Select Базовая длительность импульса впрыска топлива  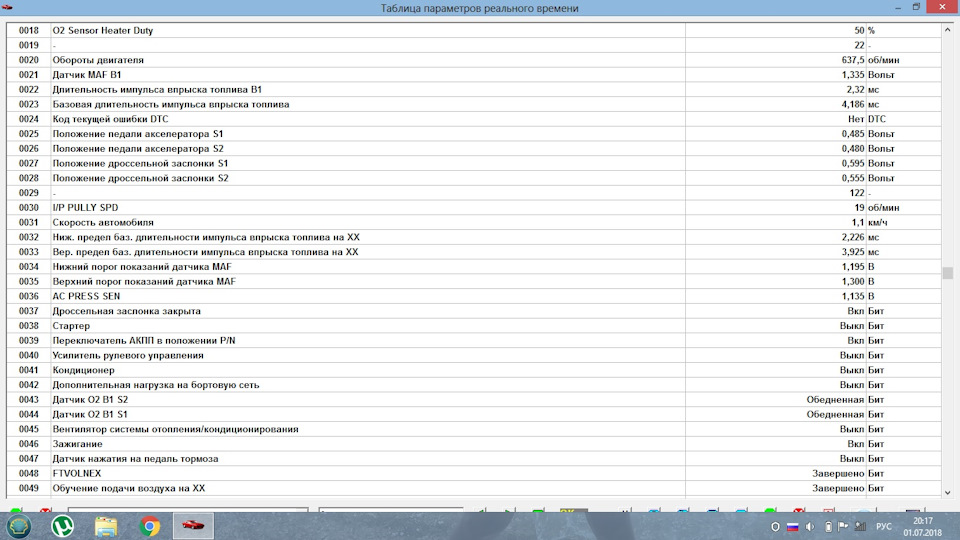pos(474,104)
